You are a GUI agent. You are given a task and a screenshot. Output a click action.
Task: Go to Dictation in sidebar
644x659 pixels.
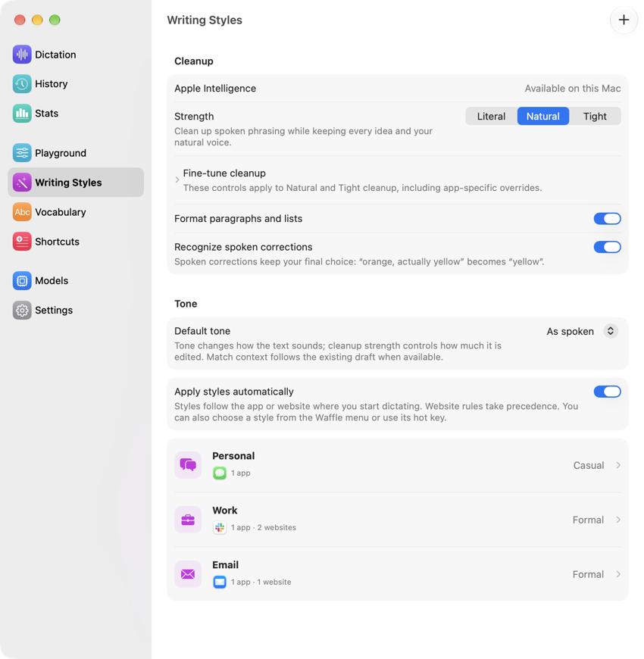pyautogui.click(x=76, y=55)
